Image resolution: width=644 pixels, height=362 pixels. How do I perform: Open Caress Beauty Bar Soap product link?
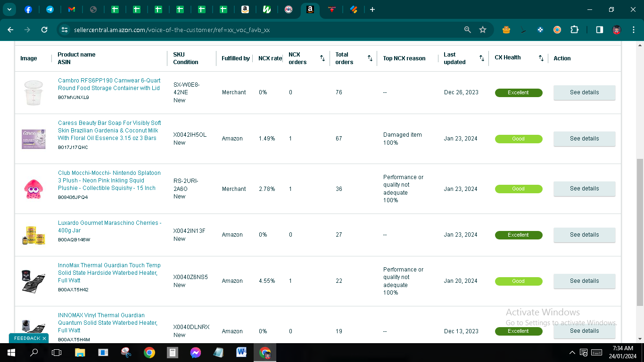tap(109, 131)
